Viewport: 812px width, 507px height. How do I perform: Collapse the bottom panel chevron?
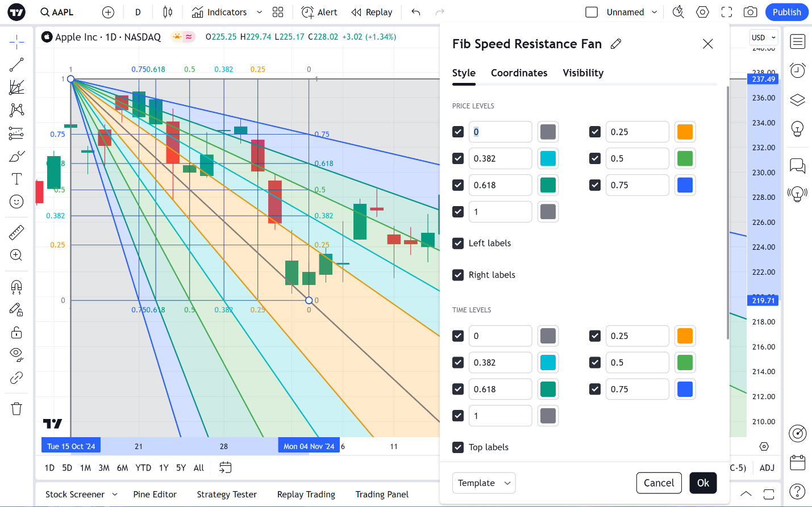(746, 494)
